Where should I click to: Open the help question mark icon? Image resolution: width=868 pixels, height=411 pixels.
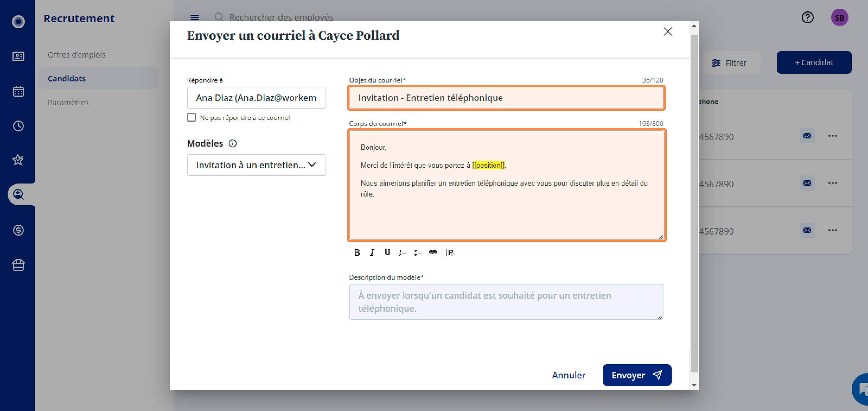click(x=807, y=17)
